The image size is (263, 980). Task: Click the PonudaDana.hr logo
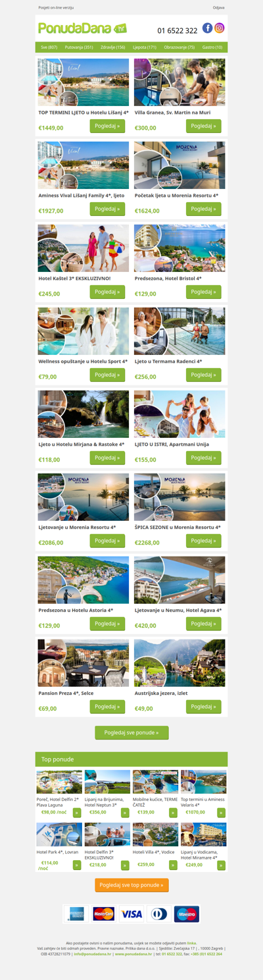[x=82, y=28]
